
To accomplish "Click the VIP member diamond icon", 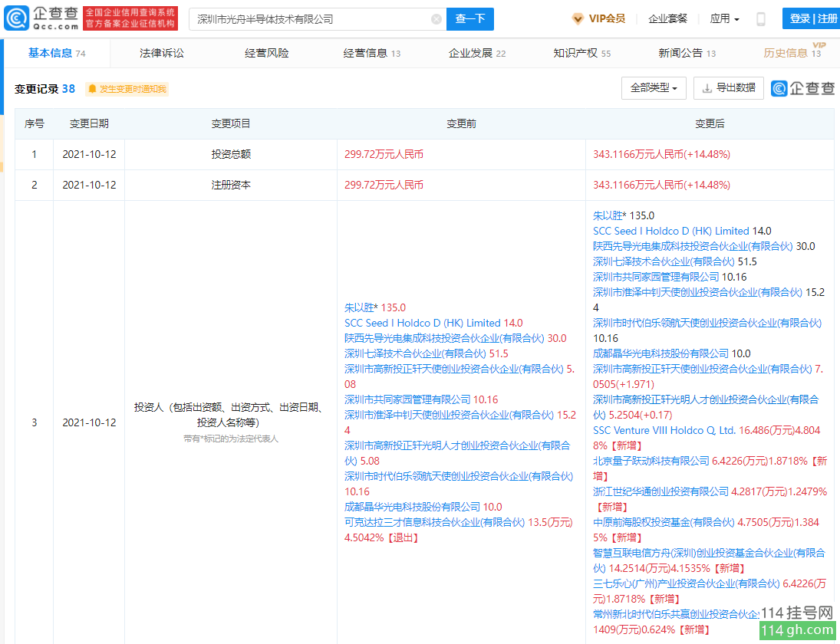I will (x=578, y=18).
